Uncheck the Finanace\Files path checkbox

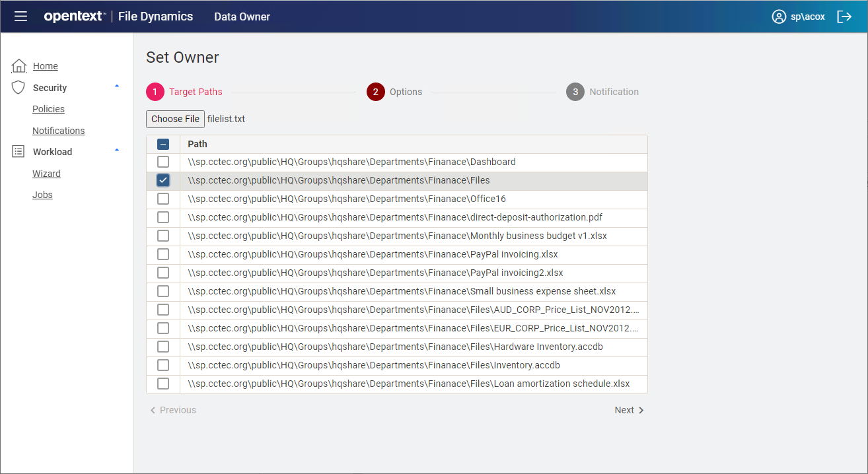pos(163,180)
